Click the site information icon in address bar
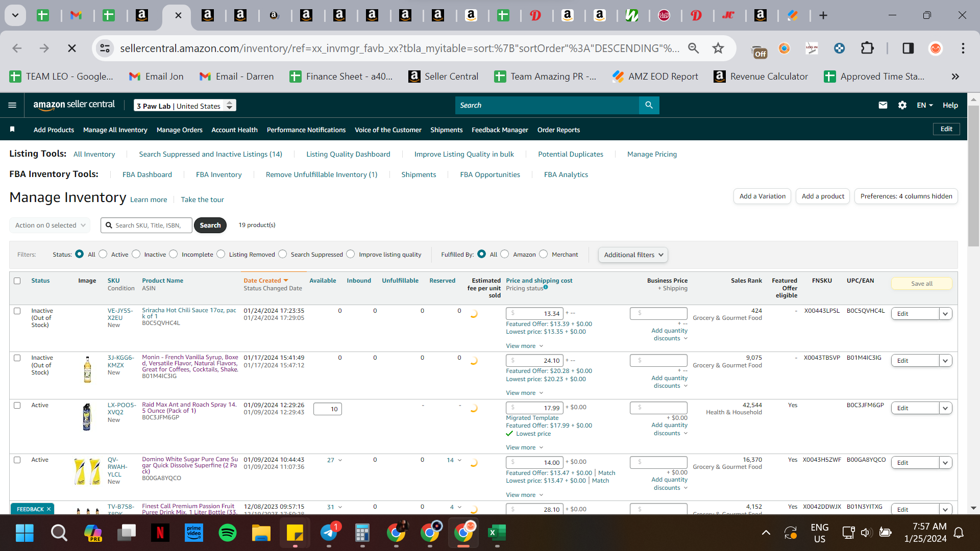The image size is (980, 551). (x=105, y=48)
